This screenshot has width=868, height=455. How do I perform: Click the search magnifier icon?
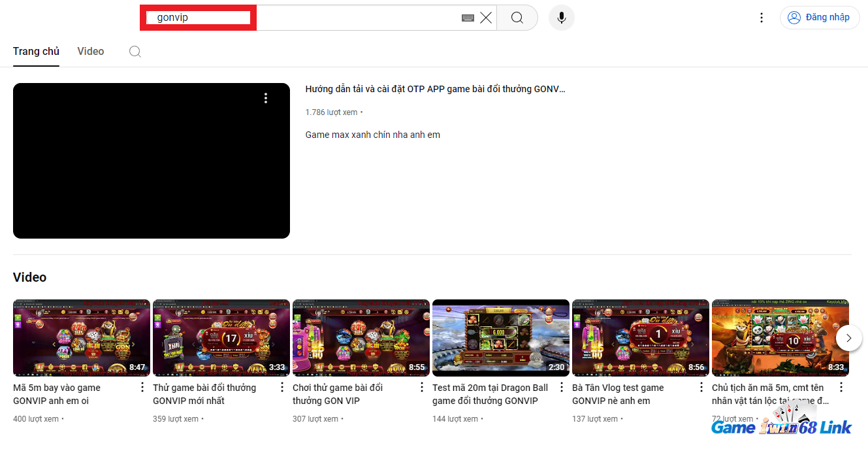517,18
